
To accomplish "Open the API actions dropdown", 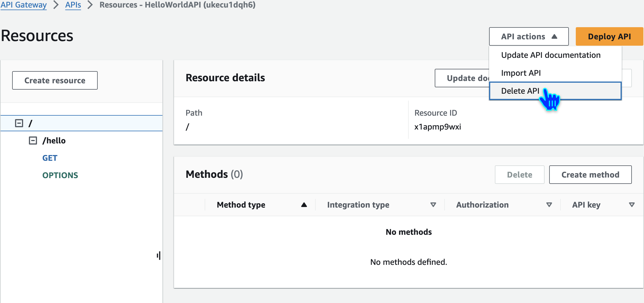I will (x=529, y=37).
